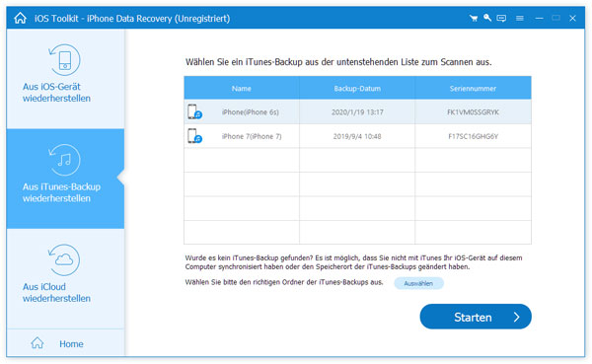Viewport: 592px width, 364px height.
Task: Close the iOS Toolkit window
Action: (572, 18)
